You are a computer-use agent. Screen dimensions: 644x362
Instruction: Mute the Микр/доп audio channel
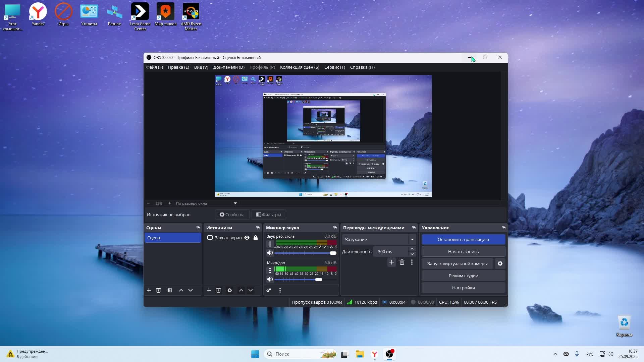pos(270,279)
